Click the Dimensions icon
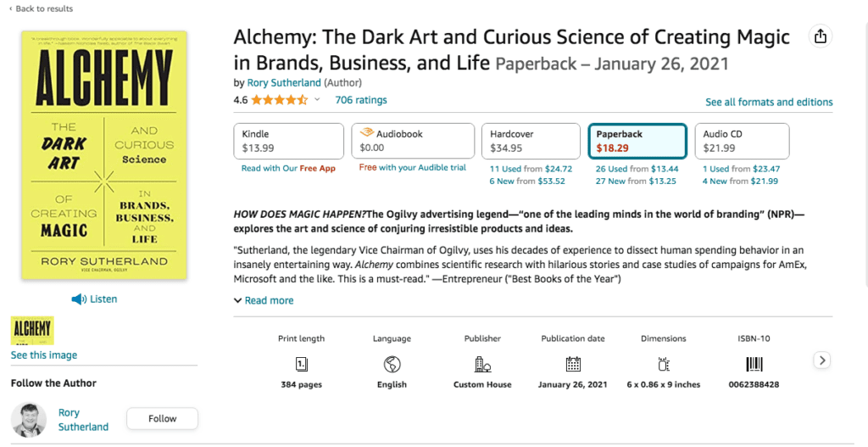Screen dimensions: 868x447 point(663,364)
